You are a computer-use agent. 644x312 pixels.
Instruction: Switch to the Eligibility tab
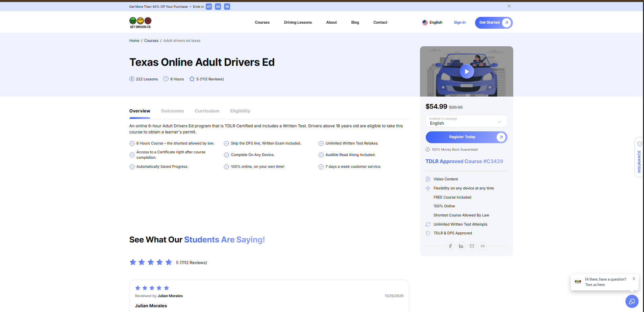(x=240, y=111)
